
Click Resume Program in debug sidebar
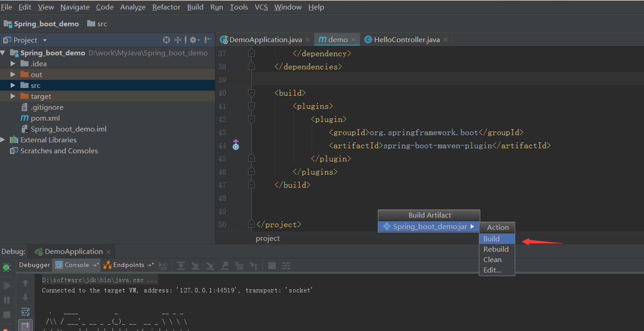[7, 285]
